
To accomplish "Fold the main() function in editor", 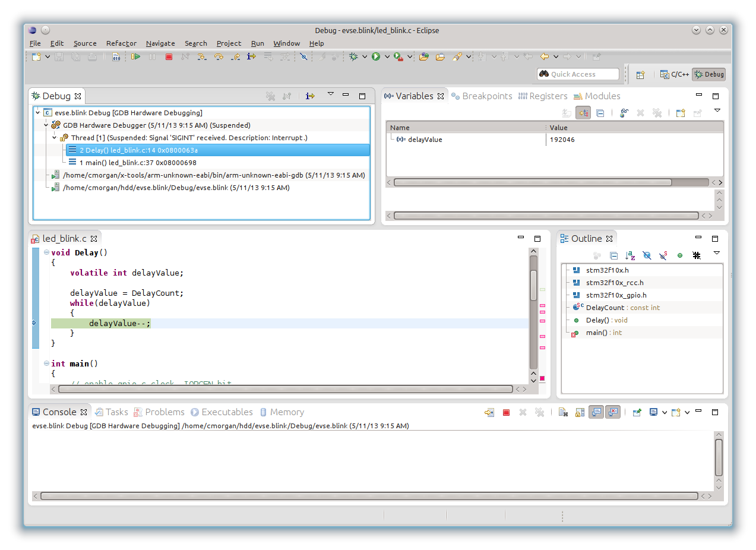I will tap(46, 363).
